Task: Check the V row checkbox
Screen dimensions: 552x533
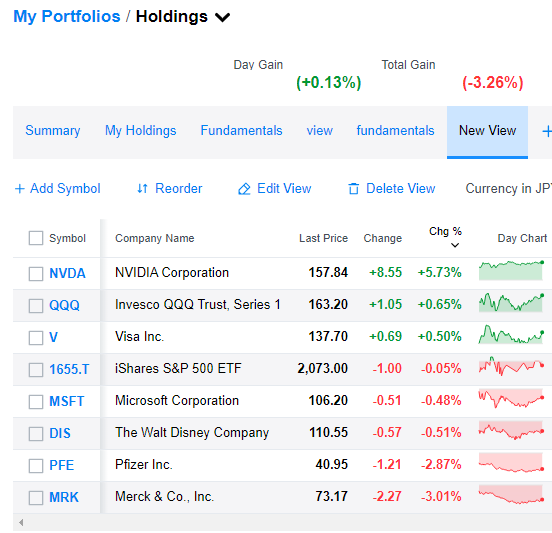Action: [36, 338]
